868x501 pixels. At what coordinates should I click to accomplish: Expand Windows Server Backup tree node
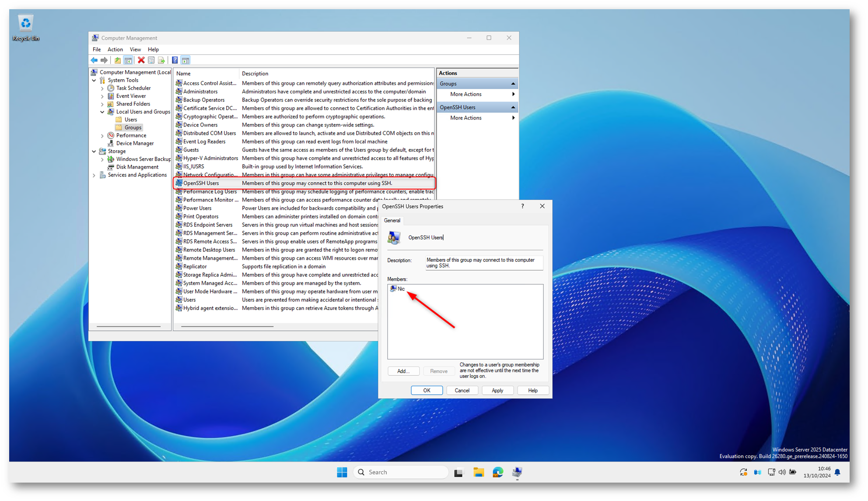click(x=102, y=159)
